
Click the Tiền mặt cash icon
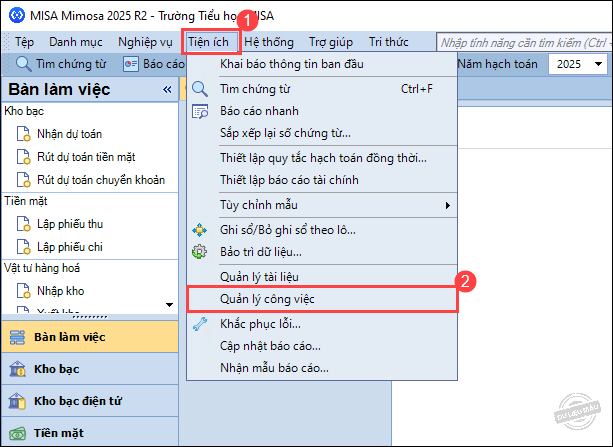[17, 433]
